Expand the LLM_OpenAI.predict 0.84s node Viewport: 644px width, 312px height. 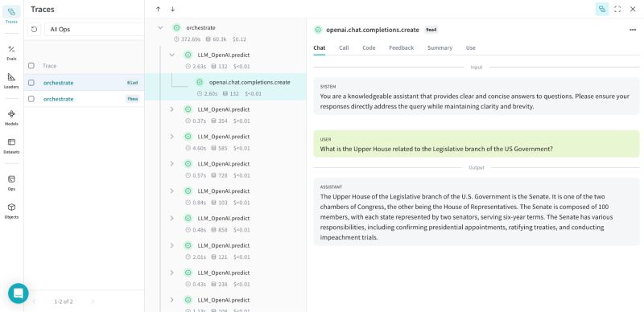[x=172, y=191]
